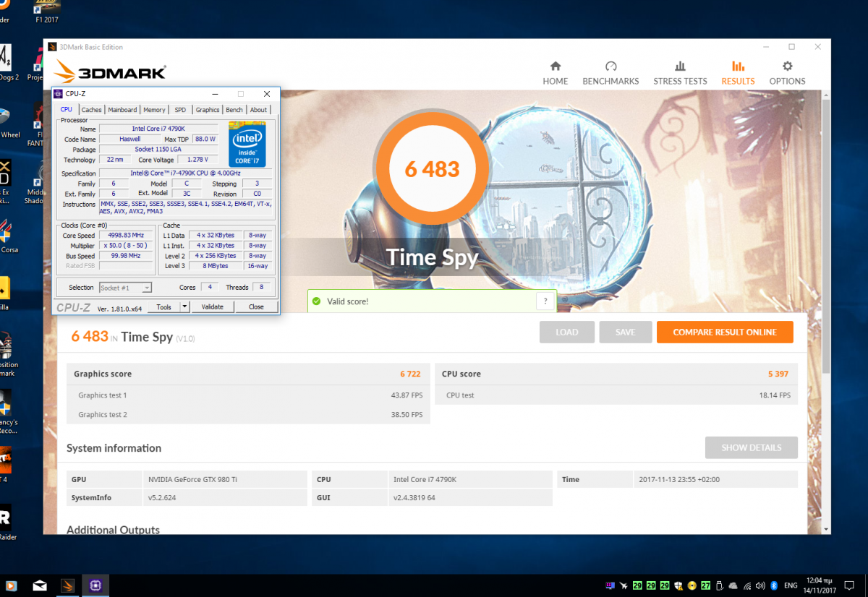
Task: Open the About tab in CPU-Z
Action: pos(258,110)
